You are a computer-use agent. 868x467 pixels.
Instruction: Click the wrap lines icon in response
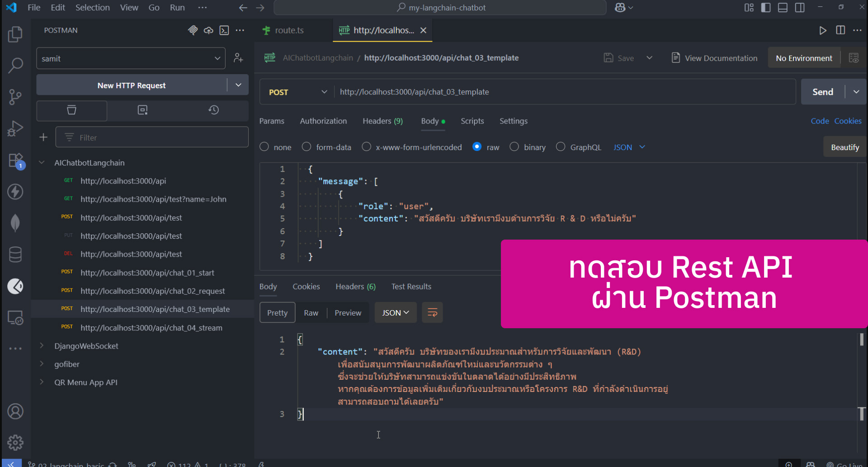(432, 312)
